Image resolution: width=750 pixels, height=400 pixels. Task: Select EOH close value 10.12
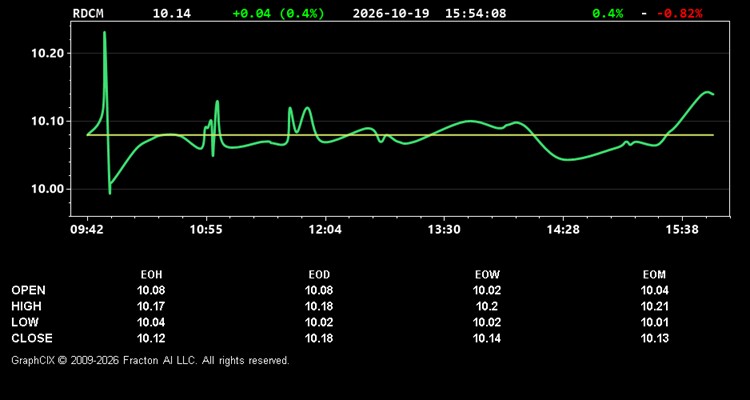(x=151, y=338)
